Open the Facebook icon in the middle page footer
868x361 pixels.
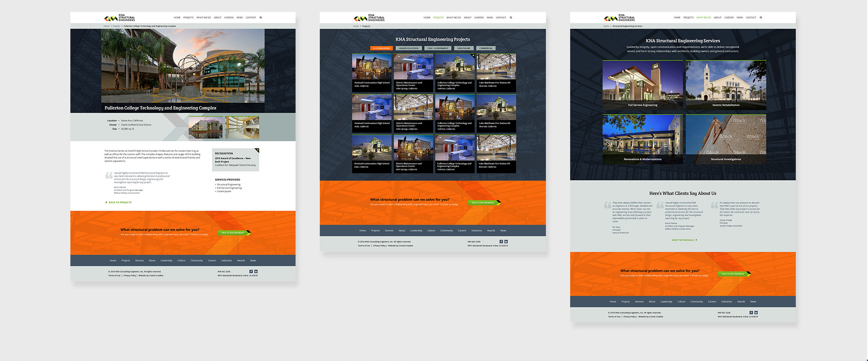tap(501, 241)
